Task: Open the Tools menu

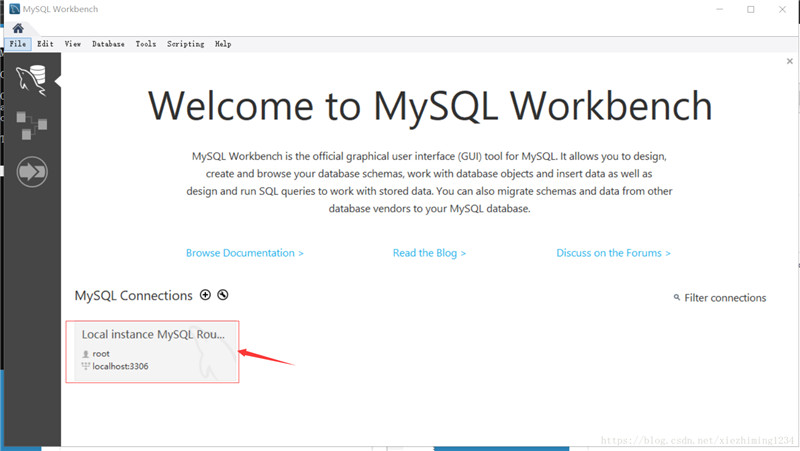Action: tap(146, 44)
